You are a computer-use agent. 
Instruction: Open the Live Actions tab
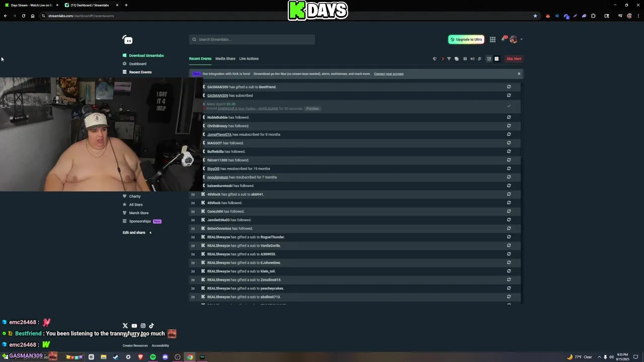pyautogui.click(x=249, y=59)
